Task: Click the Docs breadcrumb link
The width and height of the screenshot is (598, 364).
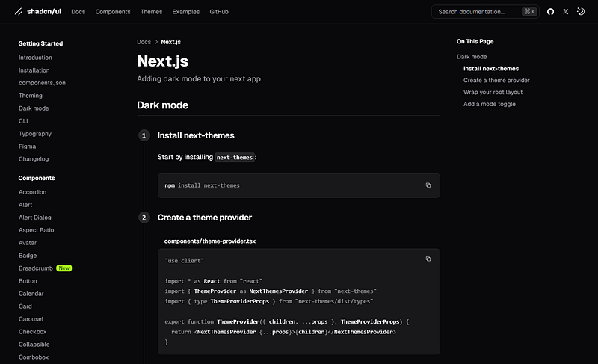Action: [x=144, y=42]
